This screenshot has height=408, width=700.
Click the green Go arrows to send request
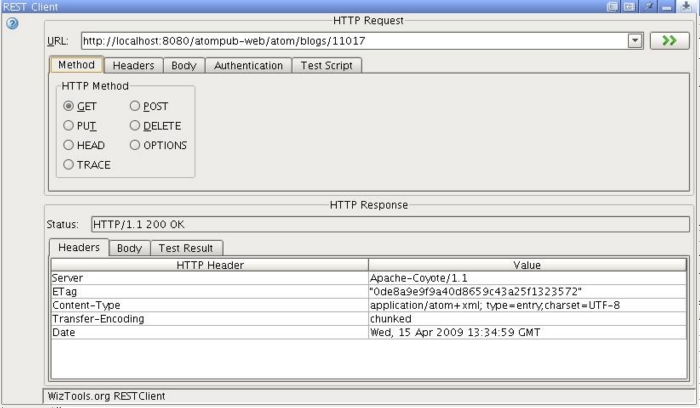click(x=670, y=41)
